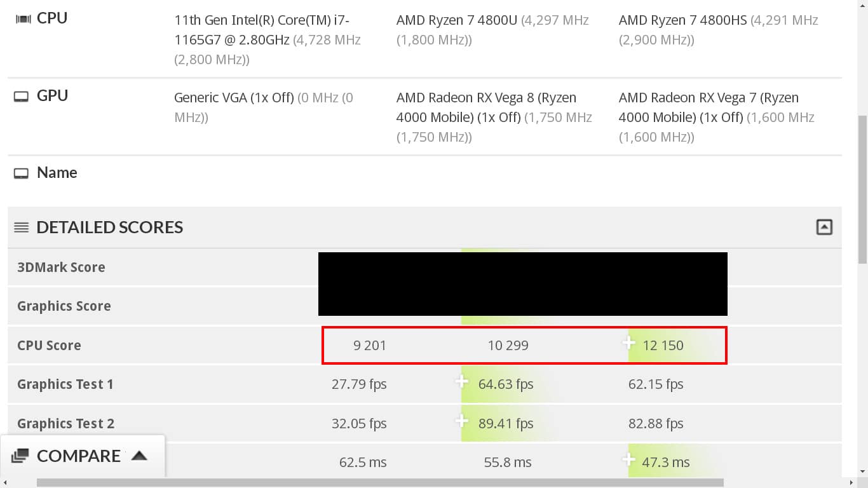
Task: Click plus icon beside 89.41 fps
Action: (462, 421)
